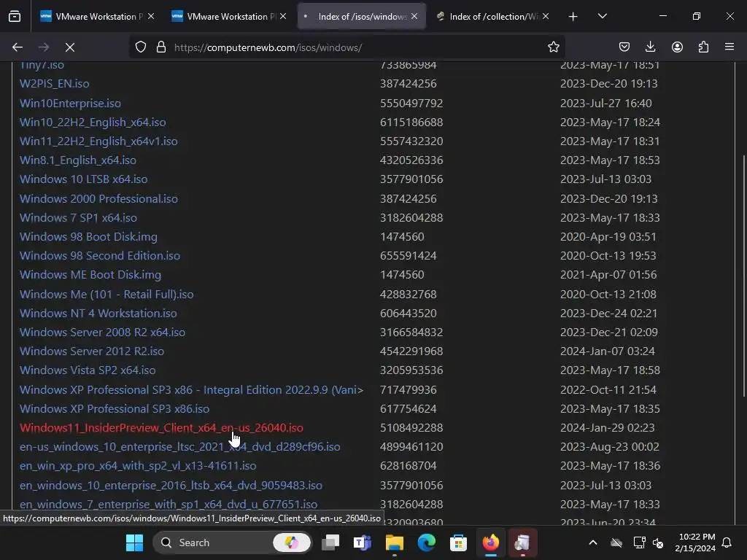Image resolution: width=747 pixels, height=560 pixels.
Task: Switch to Index of /collection tab
Action: click(493, 17)
